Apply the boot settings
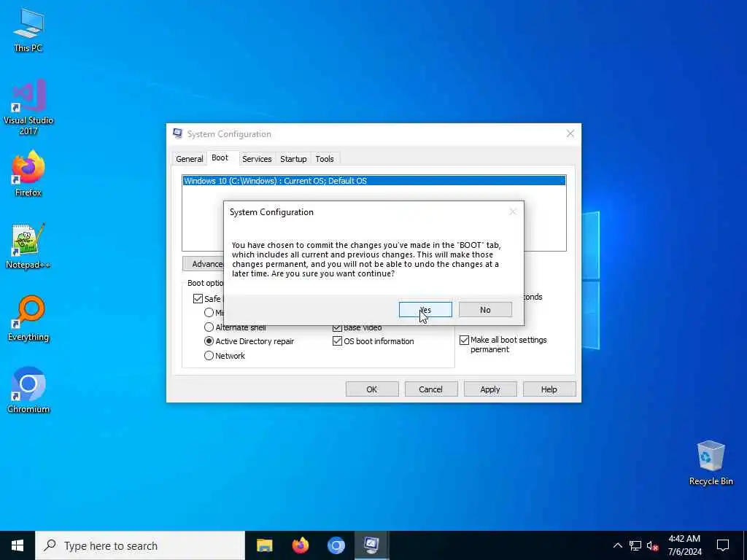The width and height of the screenshot is (747, 560). click(489, 389)
